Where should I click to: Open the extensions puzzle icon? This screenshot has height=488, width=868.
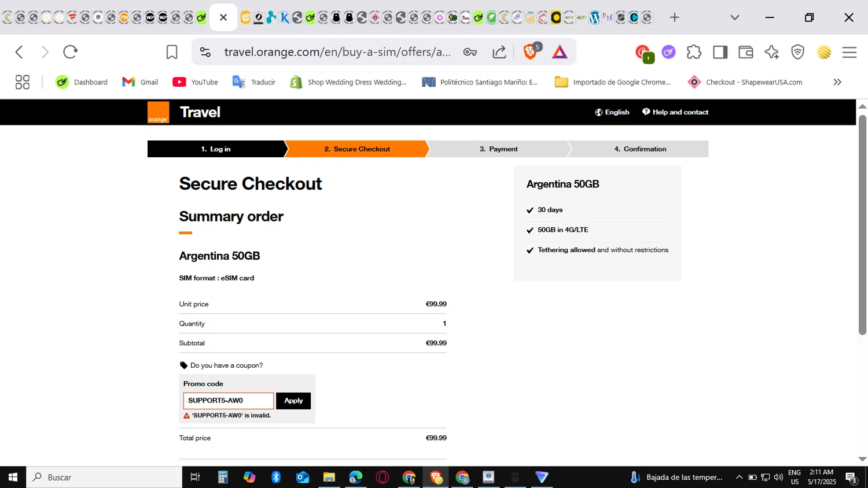pos(694,52)
